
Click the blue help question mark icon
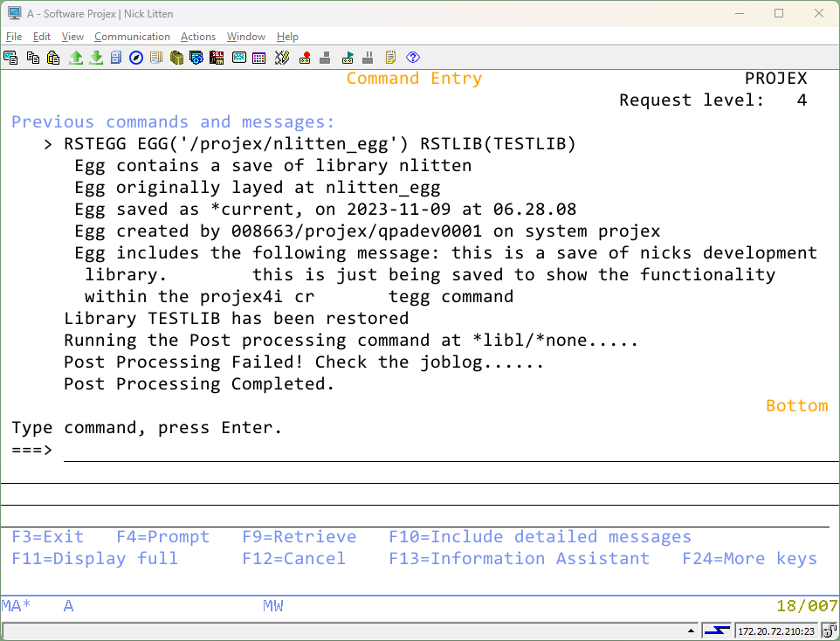pos(413,58)
